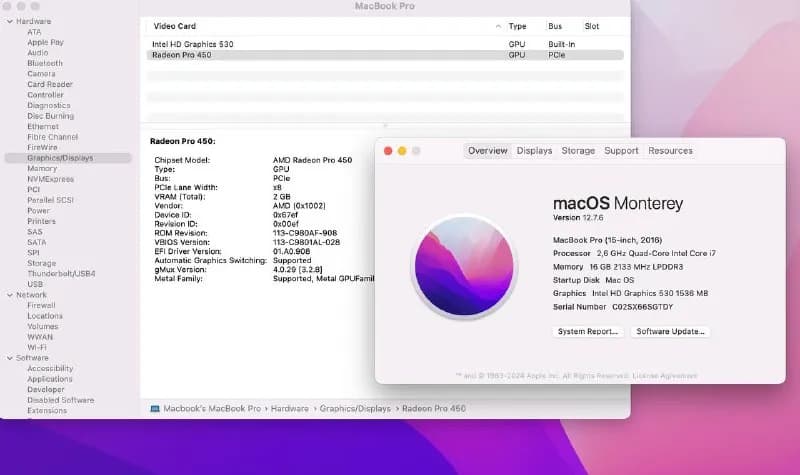Switch to the Storage tab

coord(578,151)
